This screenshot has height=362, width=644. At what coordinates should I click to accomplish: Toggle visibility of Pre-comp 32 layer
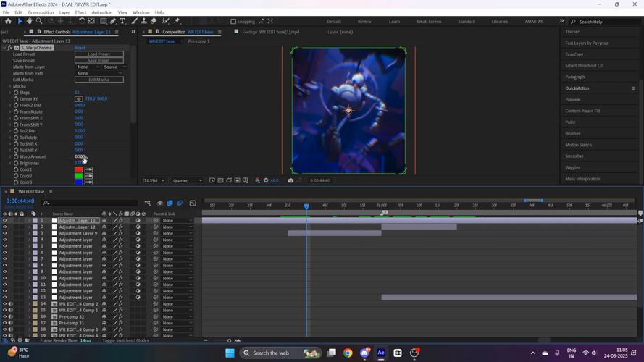pyautogui.click(x=5, y=317)
